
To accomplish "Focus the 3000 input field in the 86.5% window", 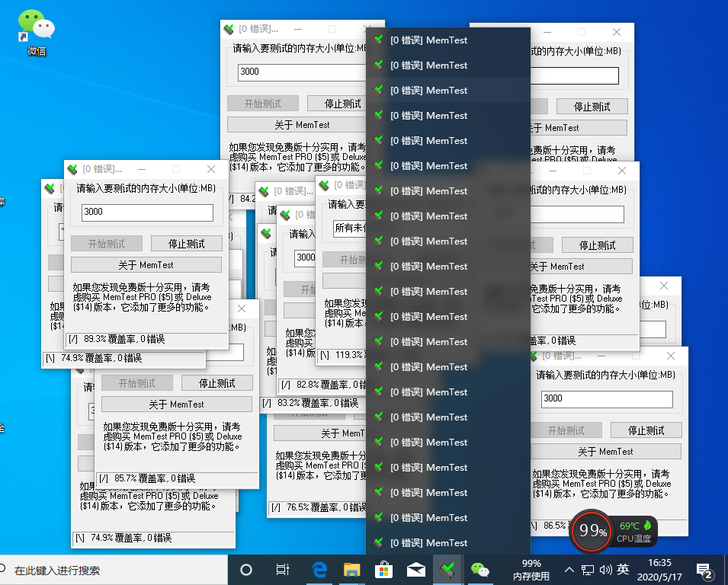I will pos(607,398).
